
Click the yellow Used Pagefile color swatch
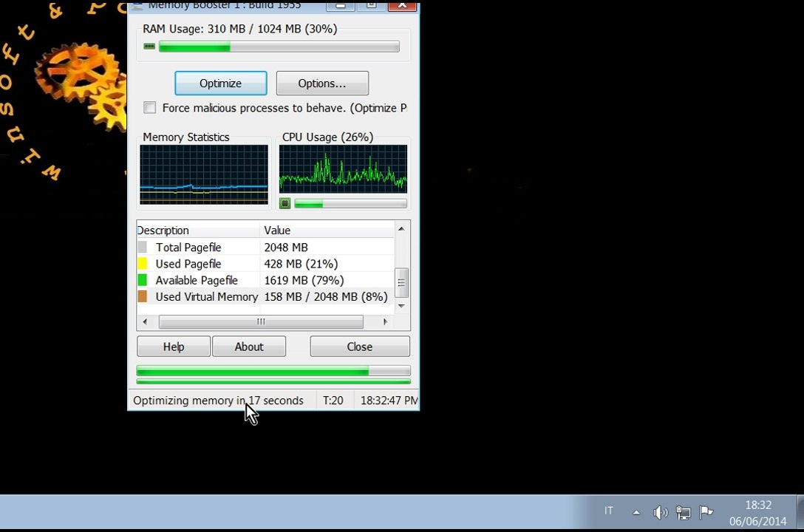[143, 264]
